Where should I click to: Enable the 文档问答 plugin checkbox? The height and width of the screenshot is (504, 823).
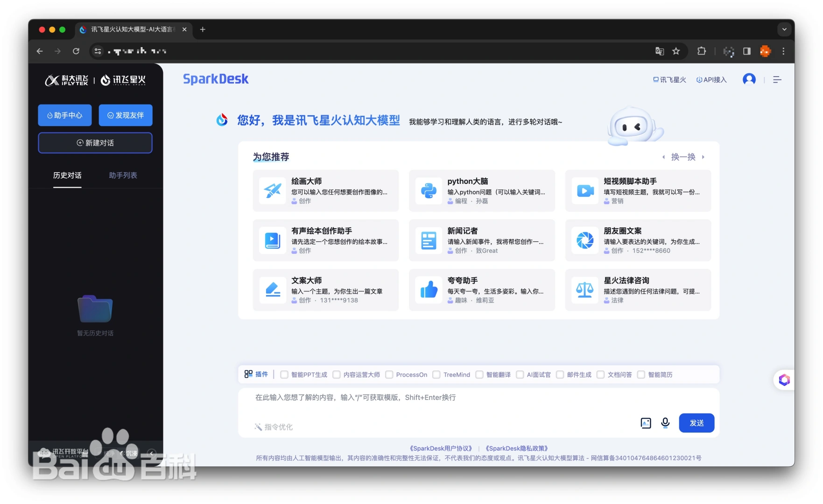coord(600,375)
